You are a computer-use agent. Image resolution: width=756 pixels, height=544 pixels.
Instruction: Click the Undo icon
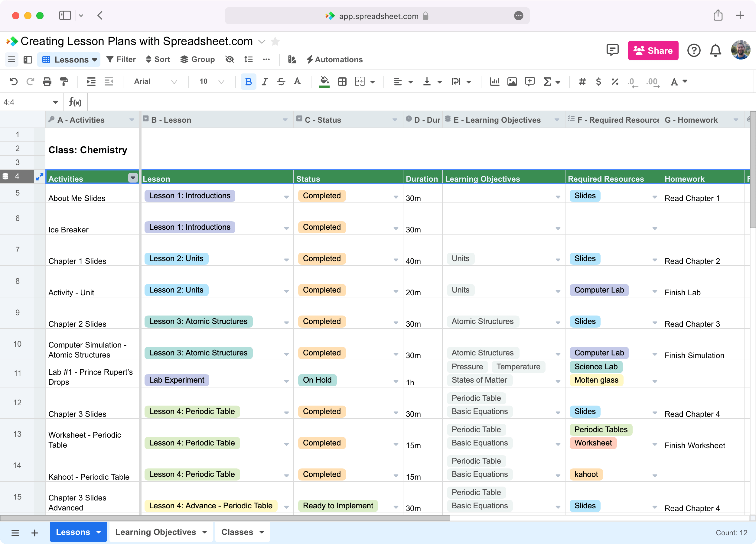(x=13, y=81)
